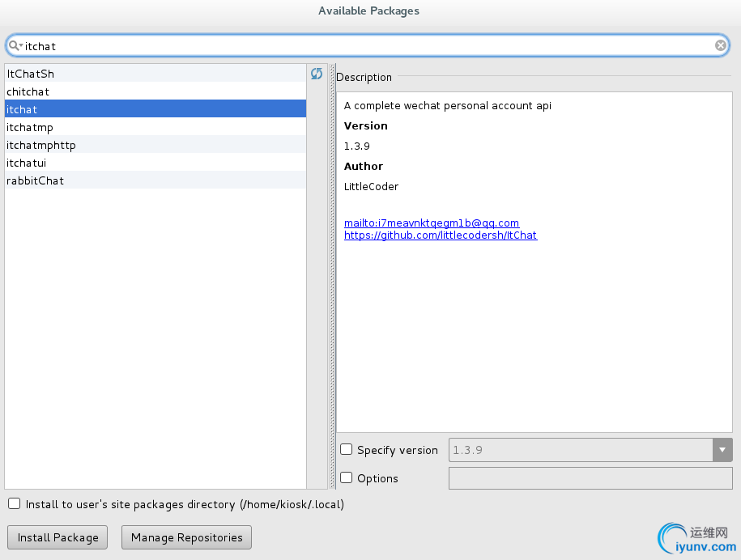Select the itchatui package
The height and width of the screenshot is (560, 741).
click(x=155, y=163)
